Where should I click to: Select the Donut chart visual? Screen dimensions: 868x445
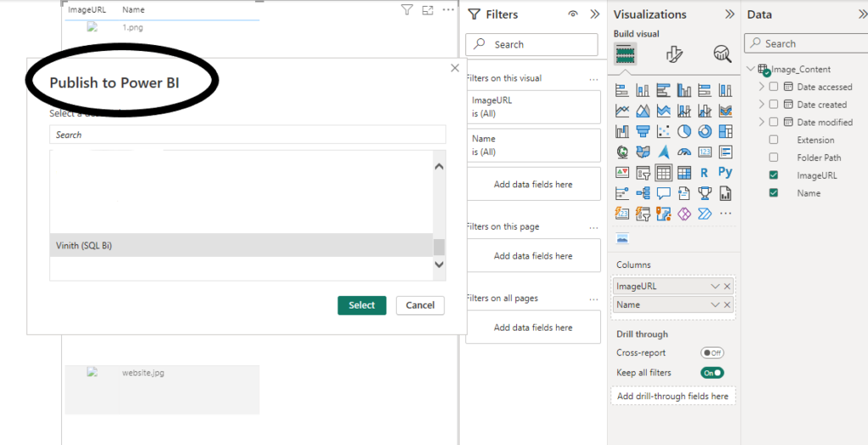pyautogui.click(x=704, y=131)
